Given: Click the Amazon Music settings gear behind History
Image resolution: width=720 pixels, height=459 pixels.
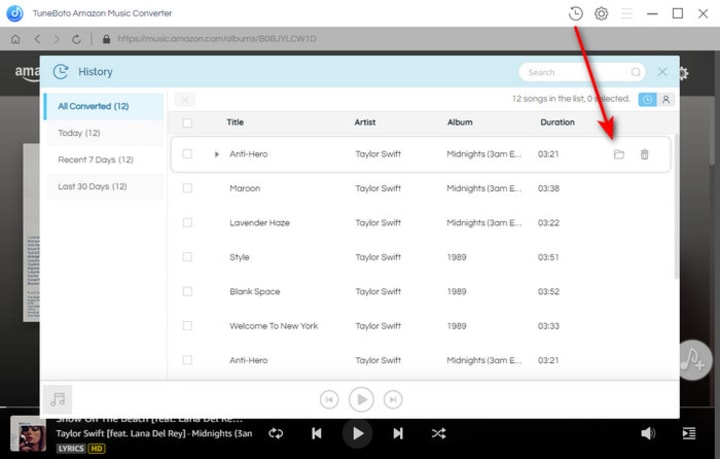Looking at the screenshot, I should pyautogui.click(x=684, y=73).
